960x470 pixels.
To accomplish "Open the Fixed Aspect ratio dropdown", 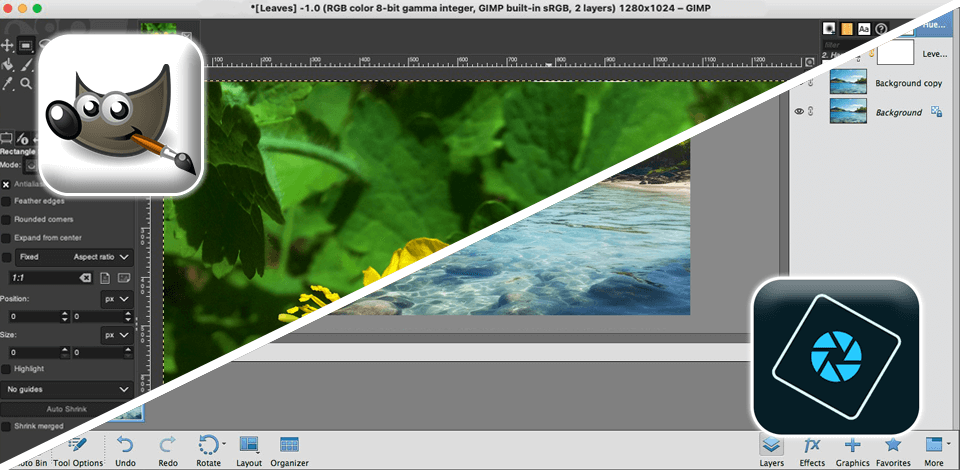I will click(x=73, y=257).
